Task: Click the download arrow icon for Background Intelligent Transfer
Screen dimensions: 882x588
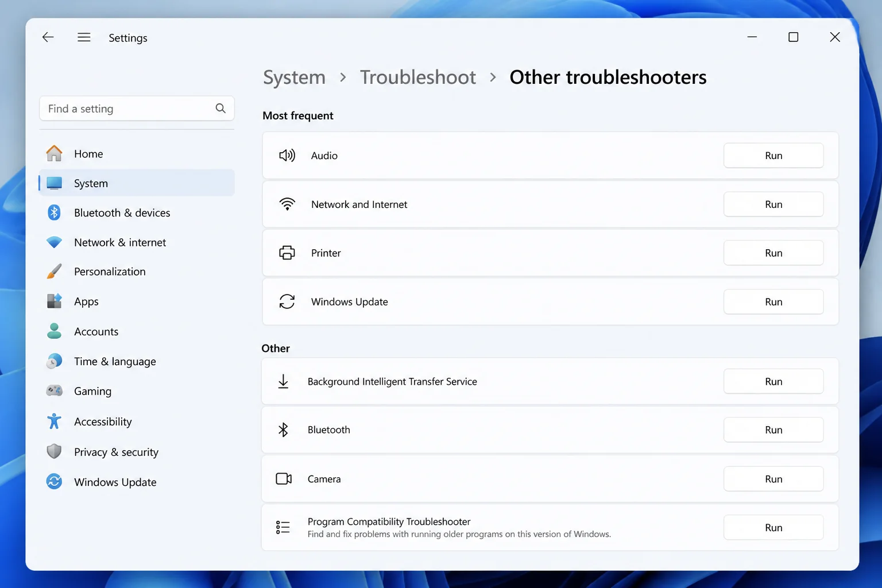Action: pos(283,381)
